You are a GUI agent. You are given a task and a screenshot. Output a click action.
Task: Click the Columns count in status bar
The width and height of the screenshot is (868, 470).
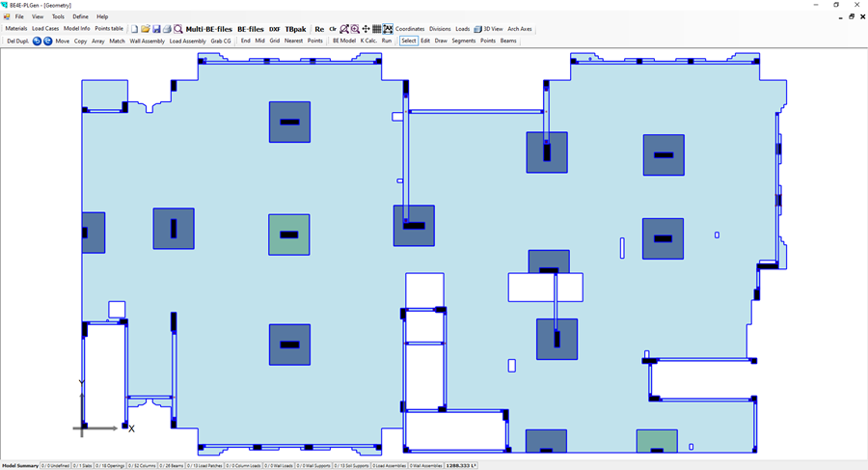pyautogui.click(x=141, y=465)
